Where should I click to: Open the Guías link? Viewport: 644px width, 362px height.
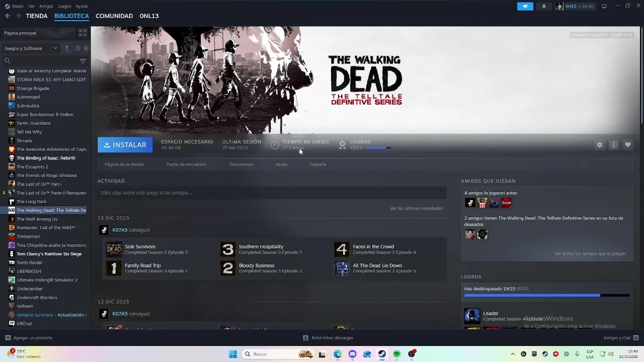281,164
